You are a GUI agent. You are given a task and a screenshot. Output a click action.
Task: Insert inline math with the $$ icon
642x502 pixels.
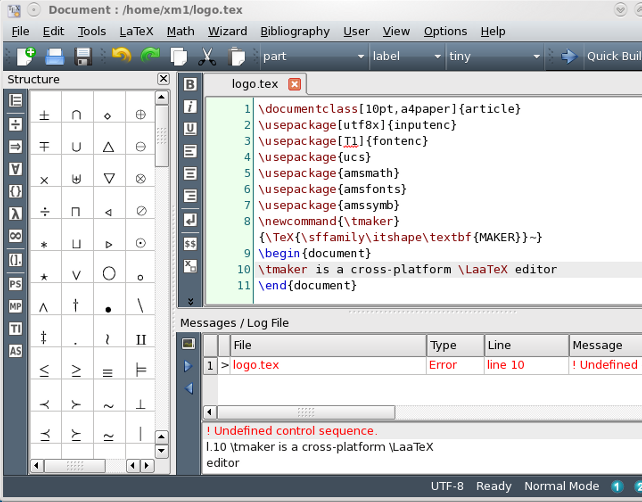click(x=190, y=243)
